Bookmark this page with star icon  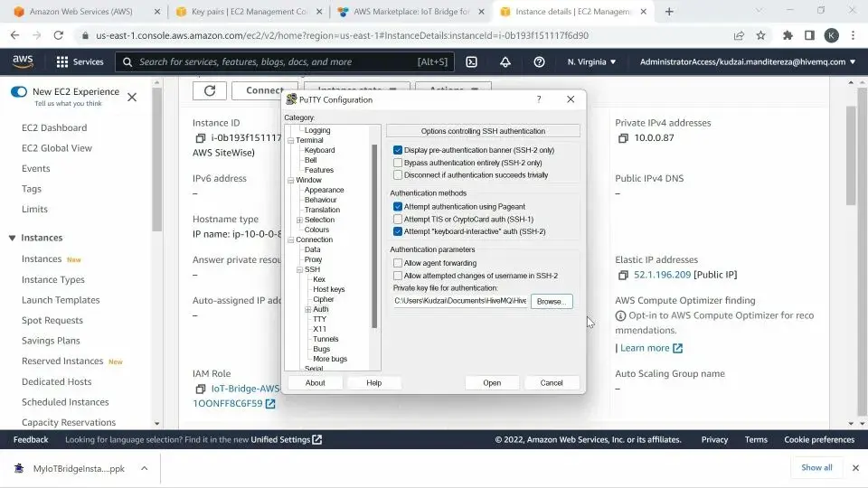click(x=761, y=35)
